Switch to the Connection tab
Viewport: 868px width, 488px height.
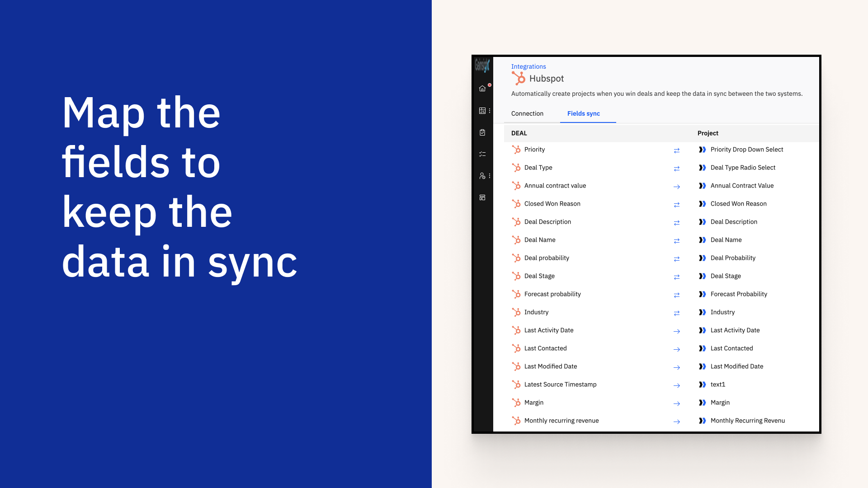tap(527, 113)
